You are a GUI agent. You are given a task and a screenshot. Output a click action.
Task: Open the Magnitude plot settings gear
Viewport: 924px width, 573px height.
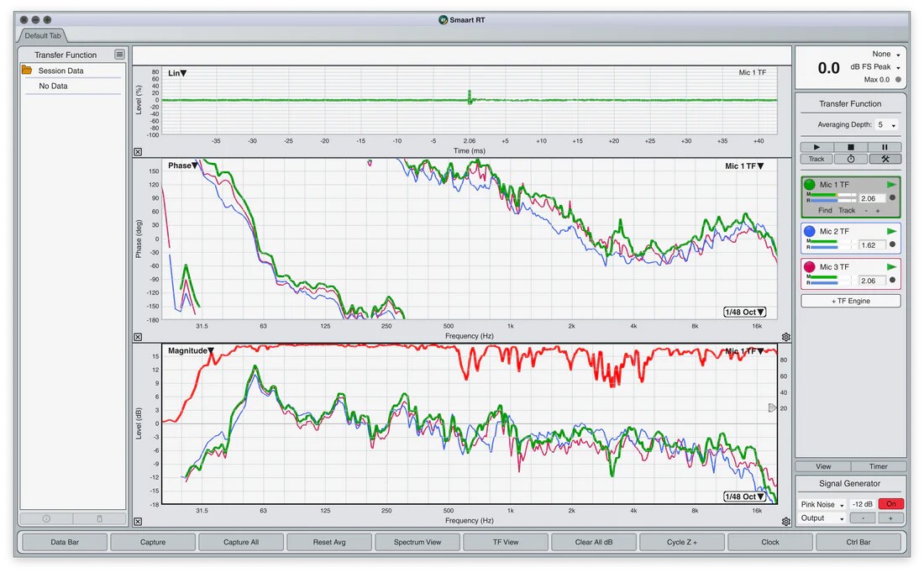point(785,522)
